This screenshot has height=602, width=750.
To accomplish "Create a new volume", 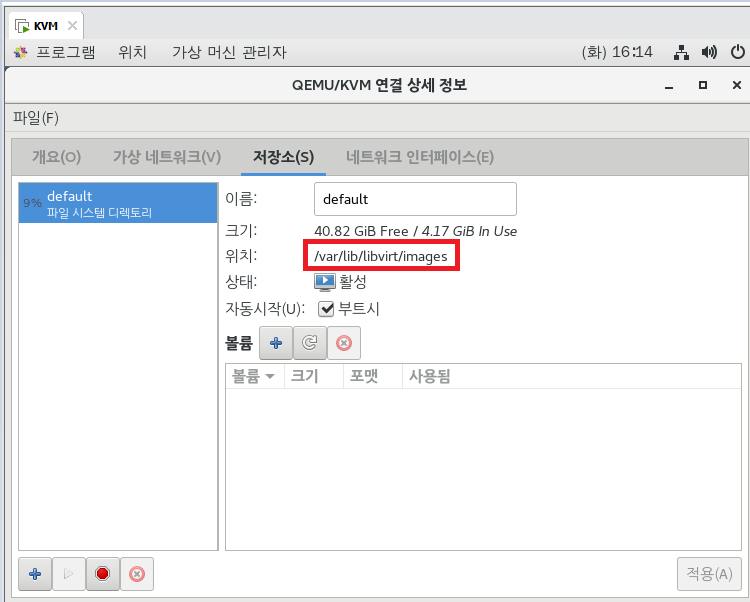I will coord(276,343).
